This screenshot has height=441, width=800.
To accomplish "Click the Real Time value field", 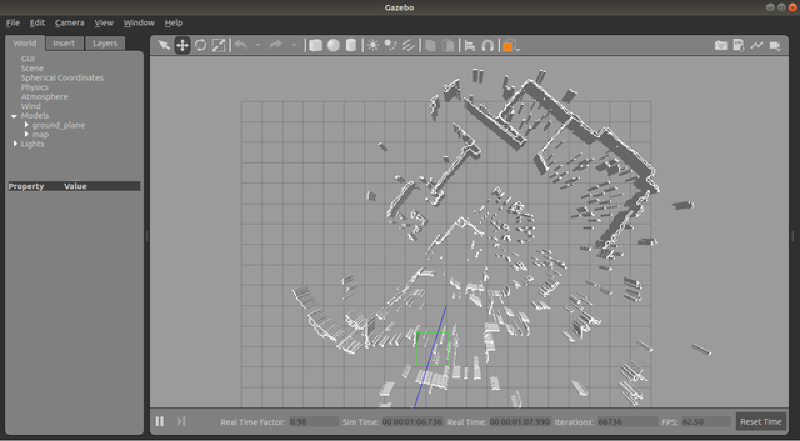I will (x=520, y=422).
